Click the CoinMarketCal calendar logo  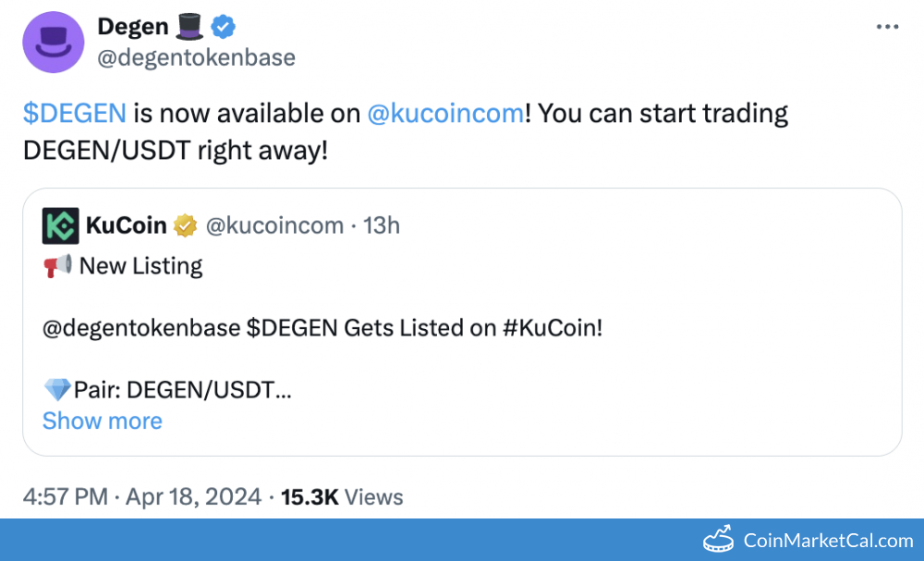717,539
